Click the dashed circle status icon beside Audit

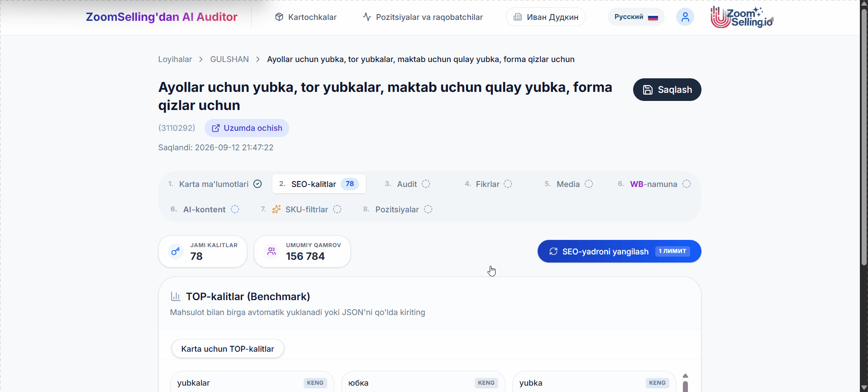coord(426,184)
